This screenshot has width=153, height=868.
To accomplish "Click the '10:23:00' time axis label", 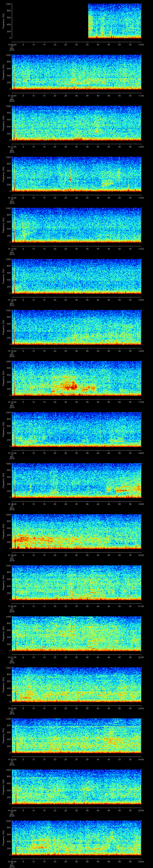I will coord(12,760).
